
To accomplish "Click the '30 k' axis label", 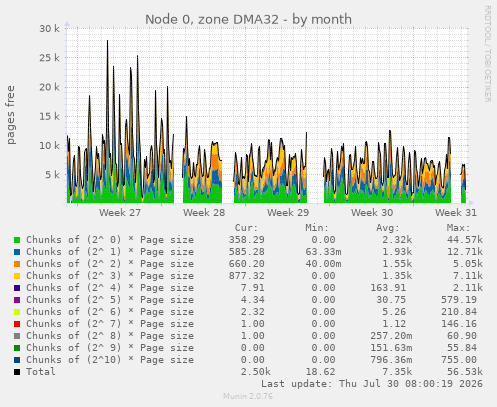I will pyautogui.click(x=49, y=29).
